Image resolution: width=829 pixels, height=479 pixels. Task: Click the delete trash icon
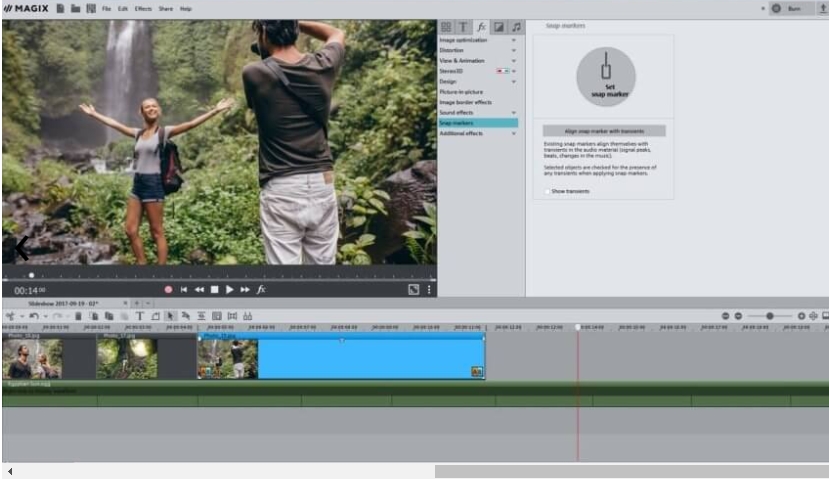click(78, 316)
